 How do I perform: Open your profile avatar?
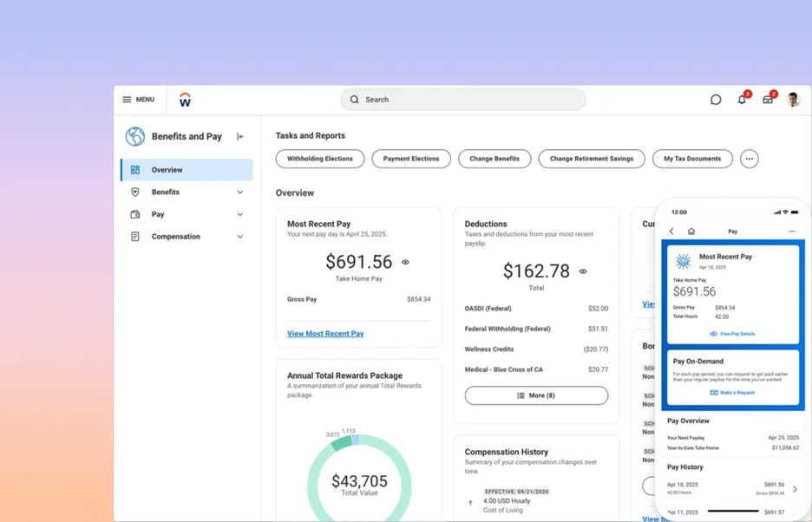[792, 99]
